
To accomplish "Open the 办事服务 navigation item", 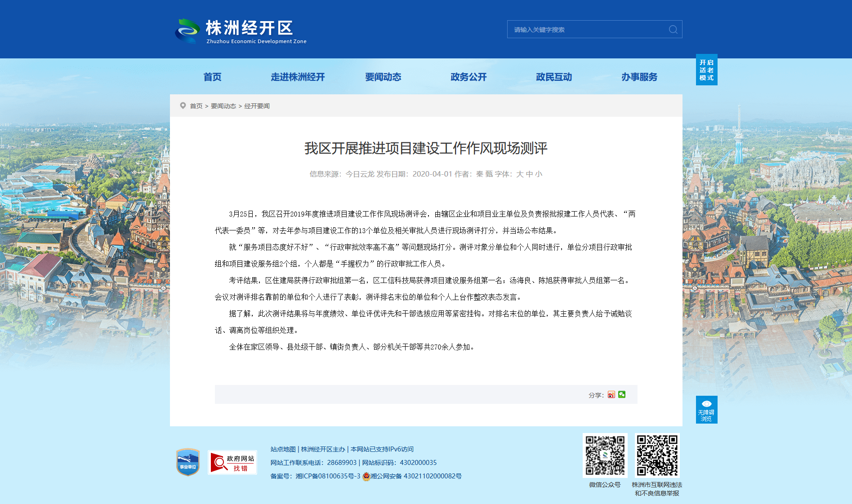I will 639,77.
